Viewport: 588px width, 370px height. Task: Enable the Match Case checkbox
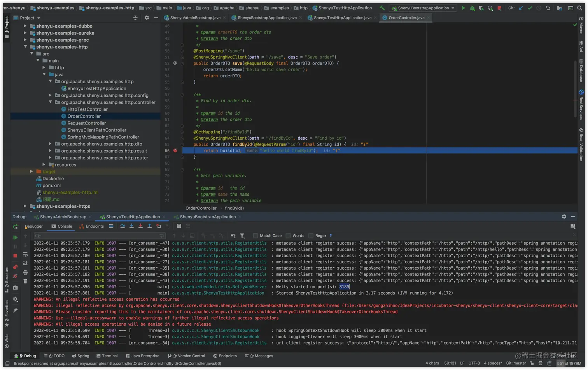click(x=255, y=235)
